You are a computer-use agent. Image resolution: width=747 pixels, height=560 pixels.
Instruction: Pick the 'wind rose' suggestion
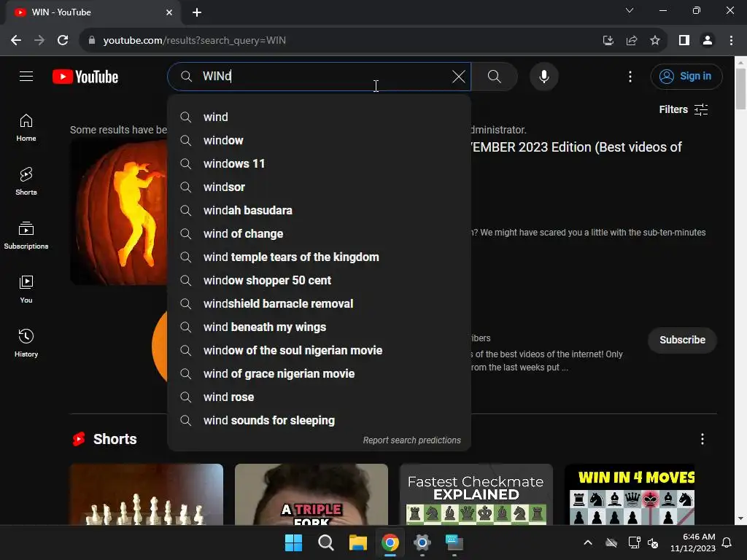(x=320, y=397)
